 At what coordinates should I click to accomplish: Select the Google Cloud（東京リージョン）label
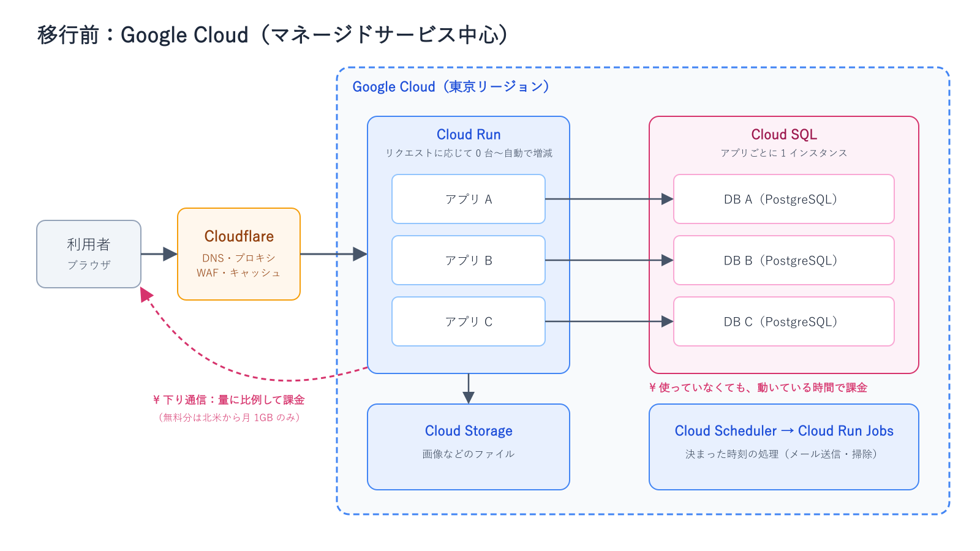click(x=451, y=87)
